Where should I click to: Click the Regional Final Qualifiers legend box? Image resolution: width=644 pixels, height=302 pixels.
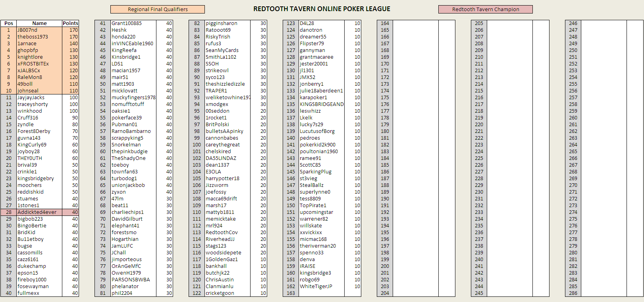point(158,9)
